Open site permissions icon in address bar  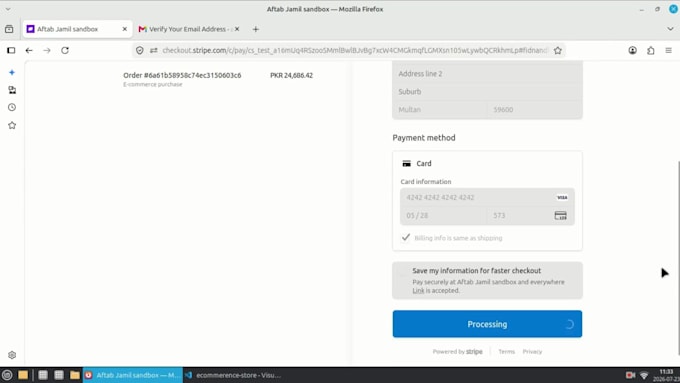pyautogui.click(x=154, y=50)
